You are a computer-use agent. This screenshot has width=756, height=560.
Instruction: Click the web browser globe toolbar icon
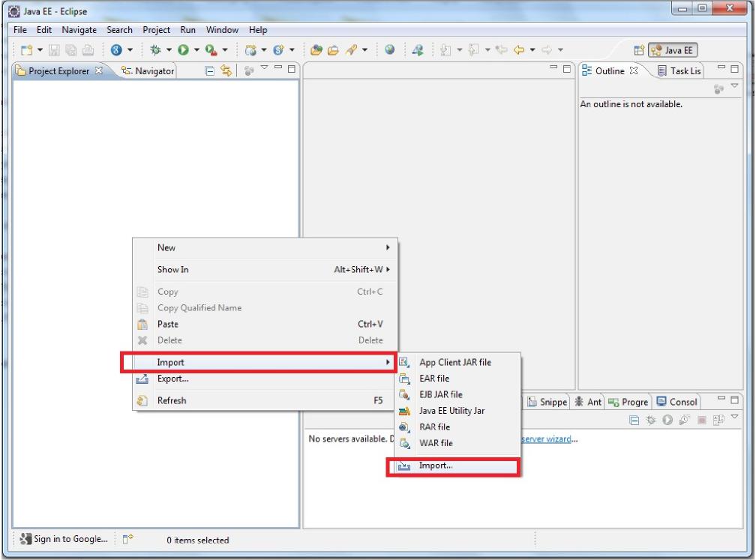tap(389, 50)
